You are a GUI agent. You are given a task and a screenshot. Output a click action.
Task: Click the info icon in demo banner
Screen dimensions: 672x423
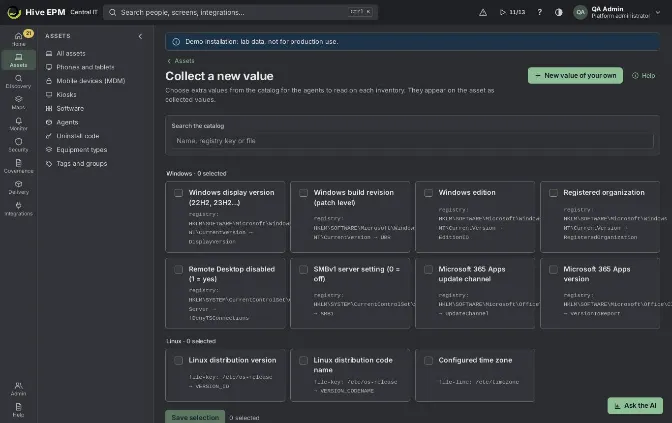176,42
